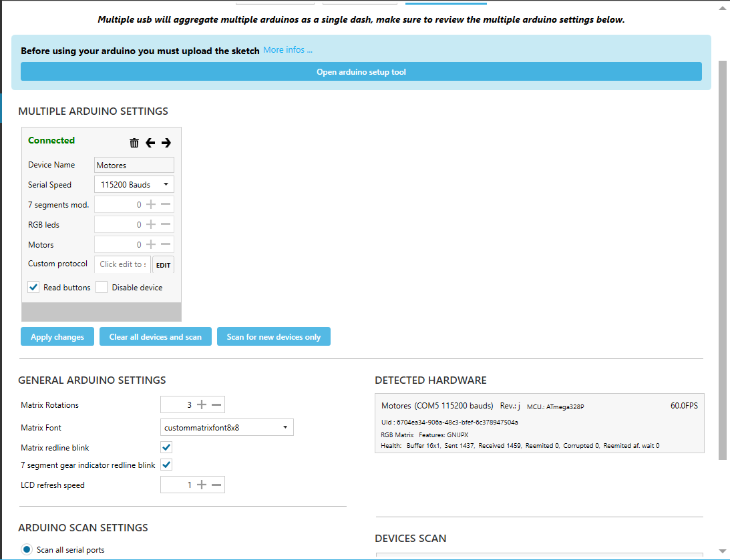Viewport: 730px width, 560px height.
Task: Decrease Motors count with minus
Action: click(166, 244)
